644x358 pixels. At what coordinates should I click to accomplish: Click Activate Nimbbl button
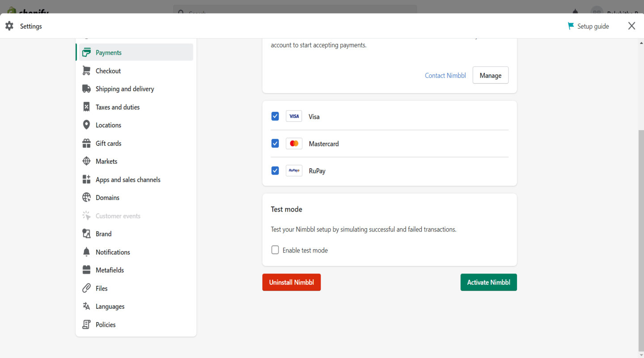tap(488, 282)
